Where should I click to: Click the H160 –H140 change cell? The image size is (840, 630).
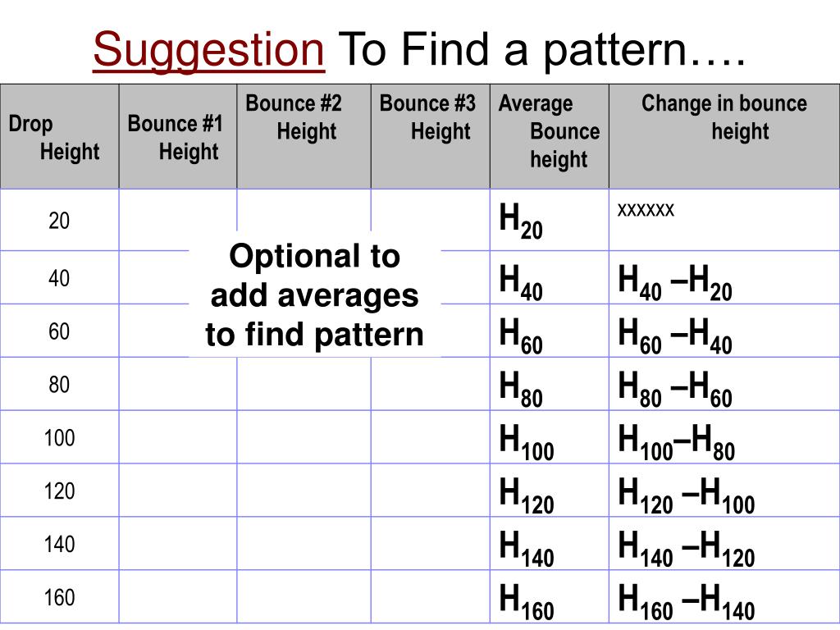coord(724,596)
